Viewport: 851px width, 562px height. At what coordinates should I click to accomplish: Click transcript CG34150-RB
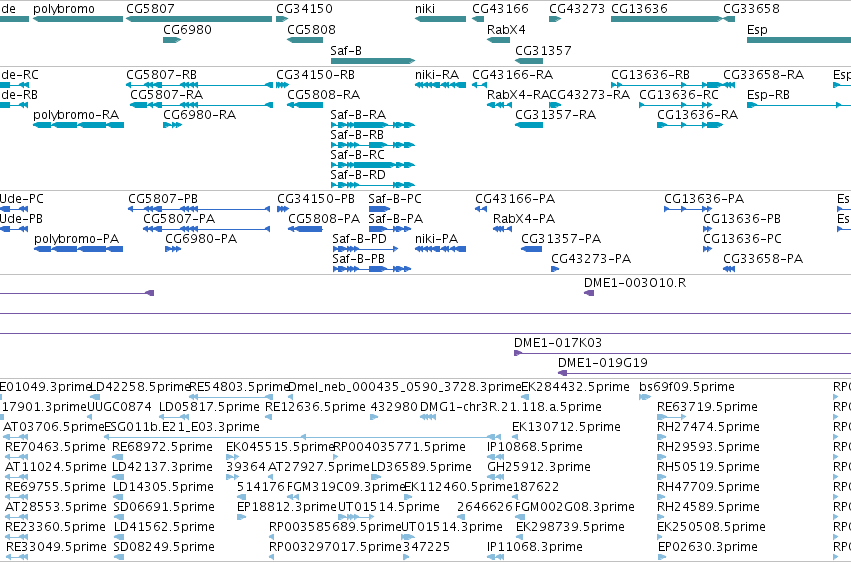(x=315, y=74)
